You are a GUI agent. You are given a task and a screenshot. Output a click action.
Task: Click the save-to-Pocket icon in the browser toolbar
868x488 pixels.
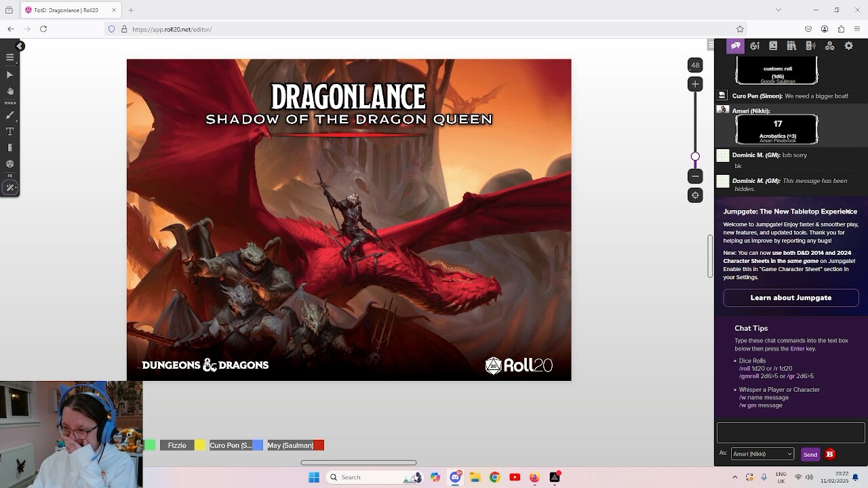pos(808,29)
